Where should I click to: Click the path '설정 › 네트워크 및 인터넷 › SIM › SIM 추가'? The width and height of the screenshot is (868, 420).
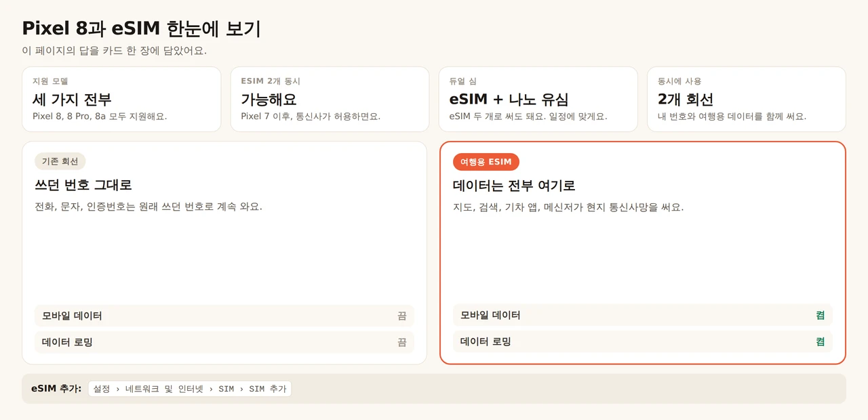pos(190,389)
